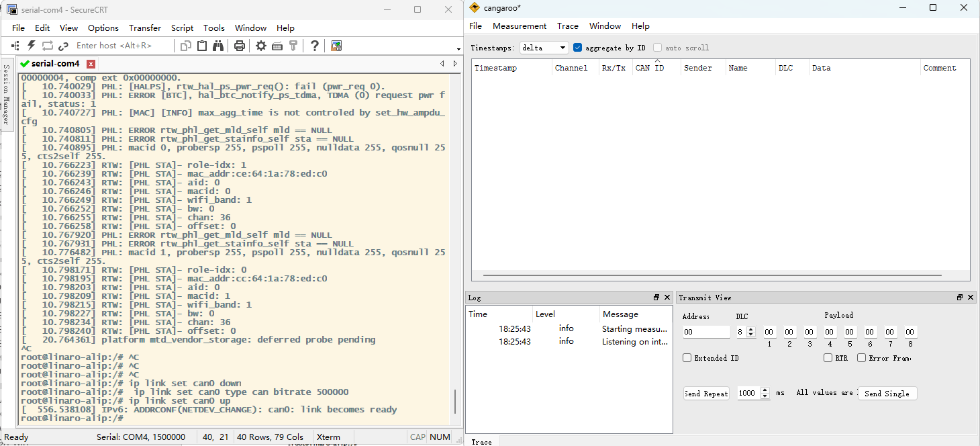Click the SecureCRT terminal vertical scrollbar
This screenshot has width=980, height=446.
tap(455, 400)
